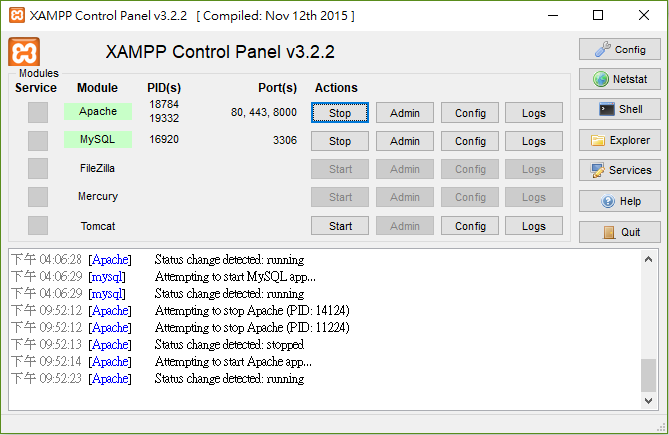Open Explorer with the folder icon

point(620,140)
